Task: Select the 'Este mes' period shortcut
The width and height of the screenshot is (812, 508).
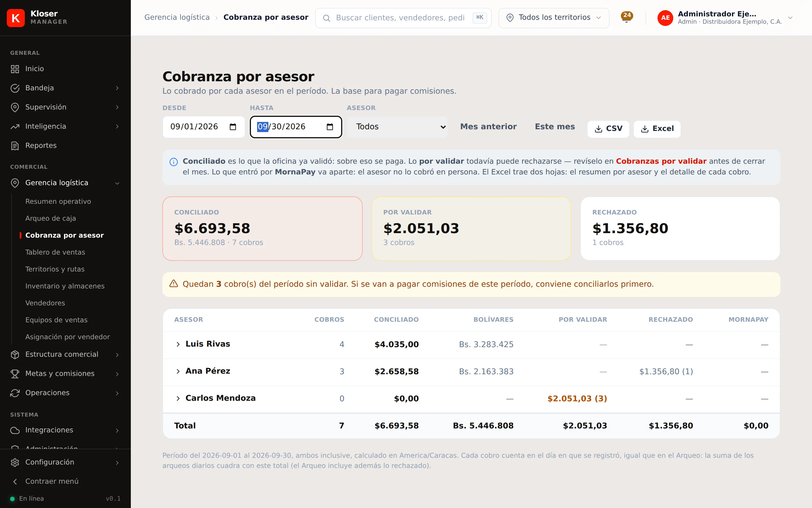Action: click(555, 127)
